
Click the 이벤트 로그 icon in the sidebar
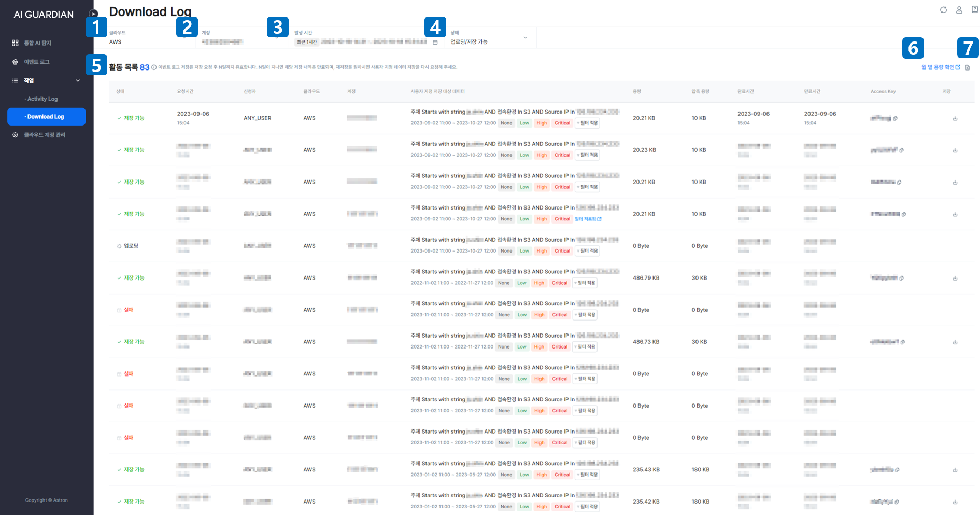coord(15,62)
